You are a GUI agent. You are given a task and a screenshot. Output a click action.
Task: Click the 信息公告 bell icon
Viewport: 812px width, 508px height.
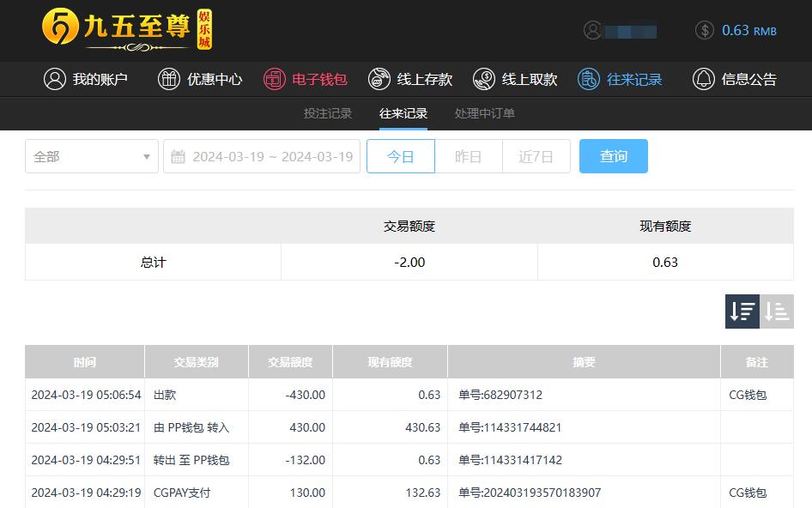[704, 79]
